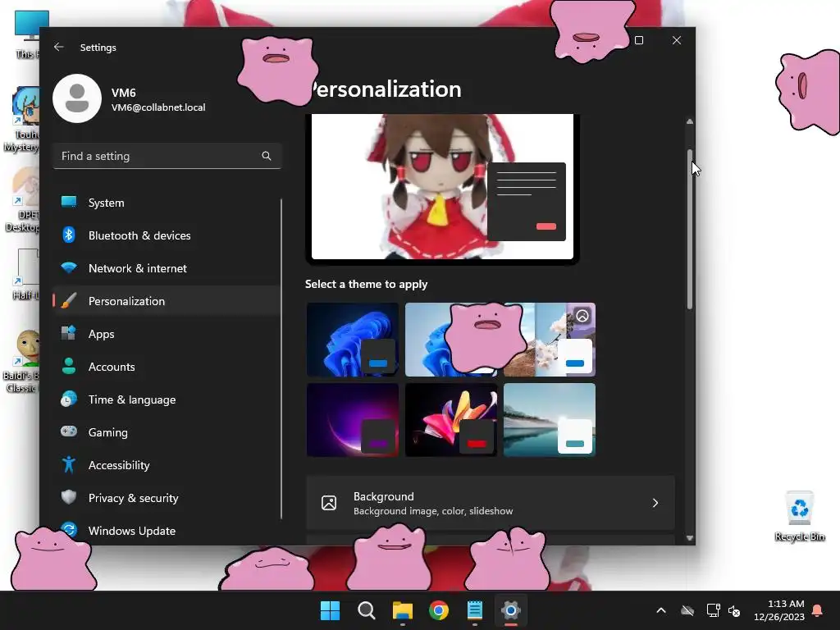Open the Apps settings category
The width and height of the screenshot is (840, 630).
pos(166,334)
